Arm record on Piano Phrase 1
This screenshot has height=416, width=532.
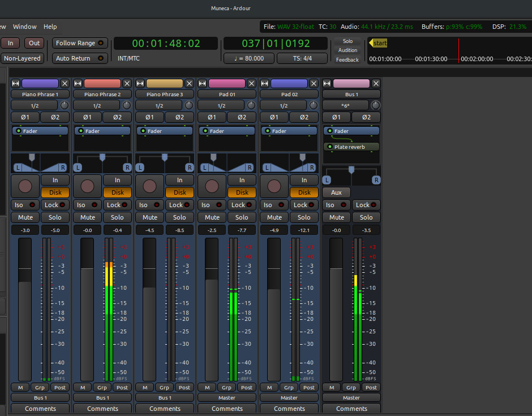25,186
